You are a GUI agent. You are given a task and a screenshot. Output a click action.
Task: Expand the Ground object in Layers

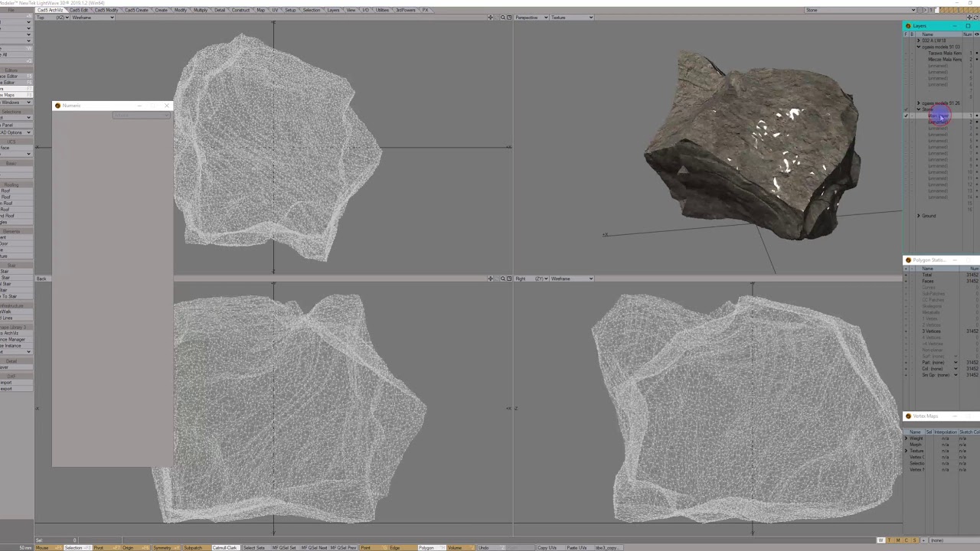919,216
